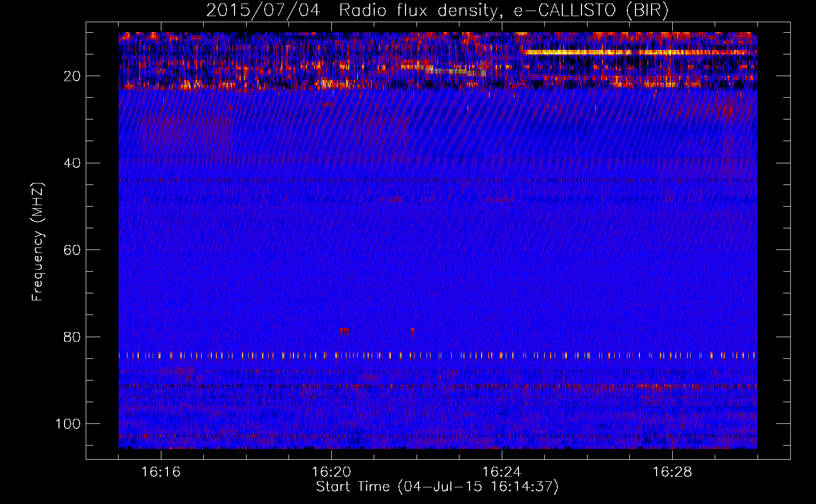The height and width of the screenshot is (504, 816).
Task: Select the 'Frequency (MHZ)' y-axis label
Action: (38, 242)
